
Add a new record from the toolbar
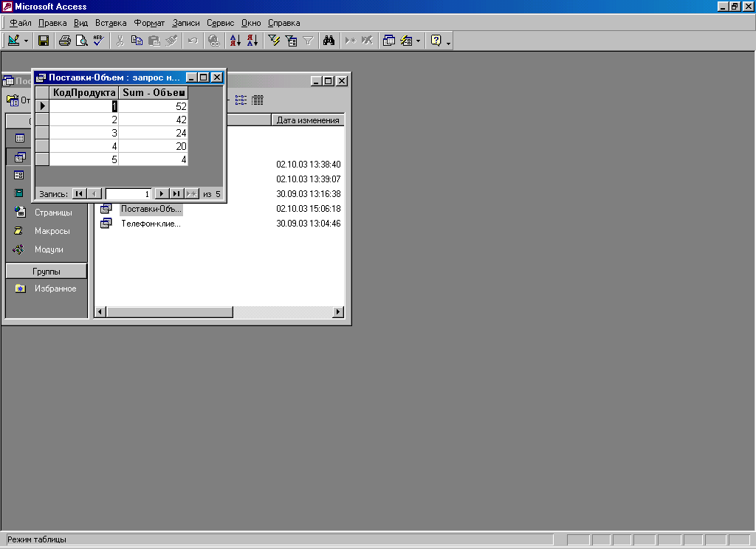tap(351, 41)
